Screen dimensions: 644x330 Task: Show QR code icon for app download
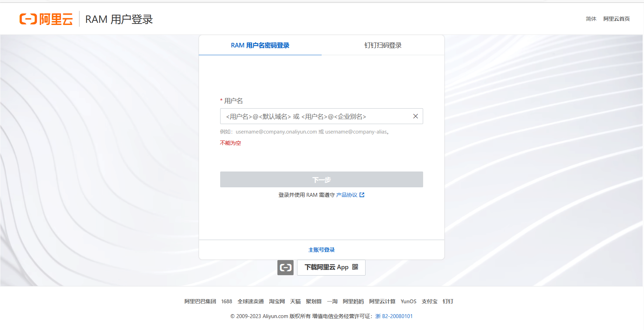pyautogui.click(x=355, y=267)
